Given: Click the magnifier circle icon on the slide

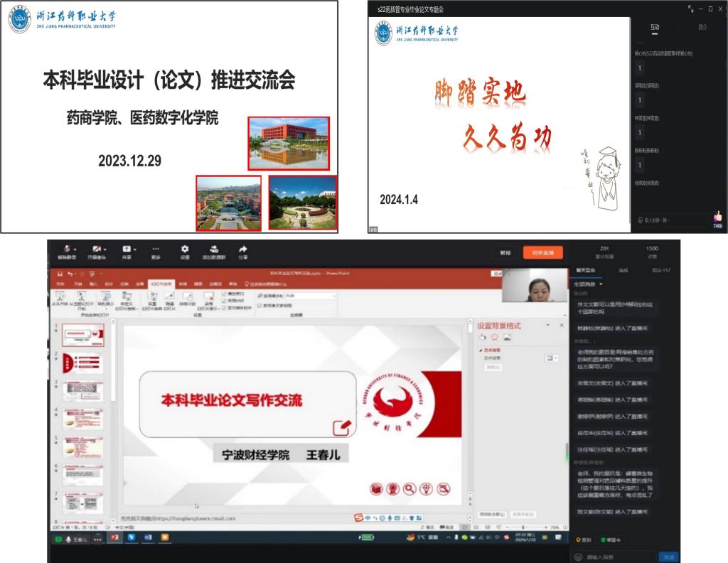Looking at the screenshot, I should (409, 489).
